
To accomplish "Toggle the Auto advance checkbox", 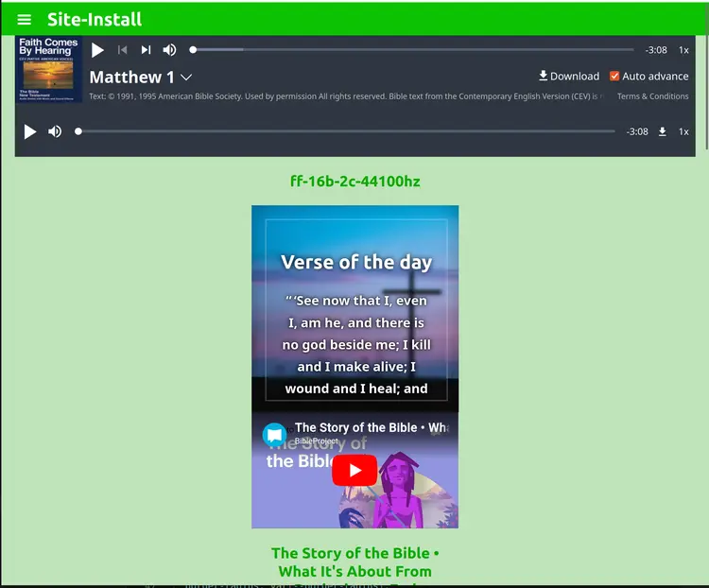I will (614, 76).
